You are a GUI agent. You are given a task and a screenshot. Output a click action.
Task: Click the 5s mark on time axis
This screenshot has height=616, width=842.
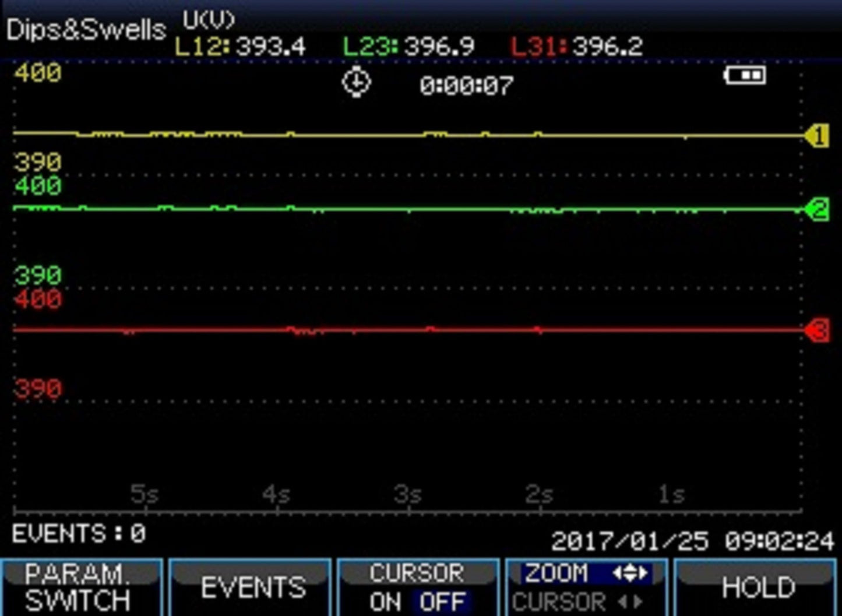pos(144,495)
